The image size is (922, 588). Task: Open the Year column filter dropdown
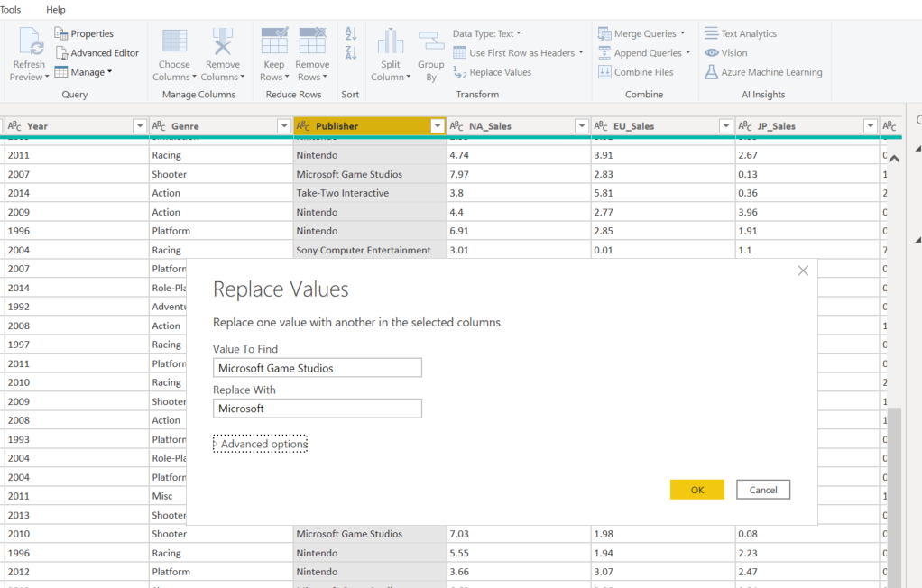[x=139, y=126]
